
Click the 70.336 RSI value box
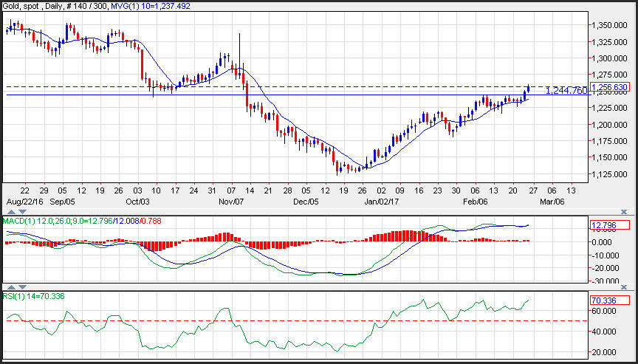click(x=610, y=301)
